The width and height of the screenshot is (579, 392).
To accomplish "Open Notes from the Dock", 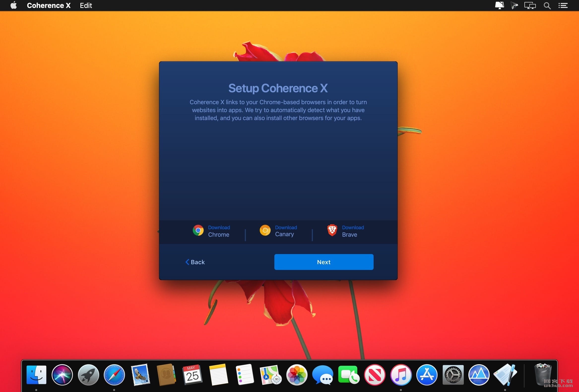I will click(219, 375).
